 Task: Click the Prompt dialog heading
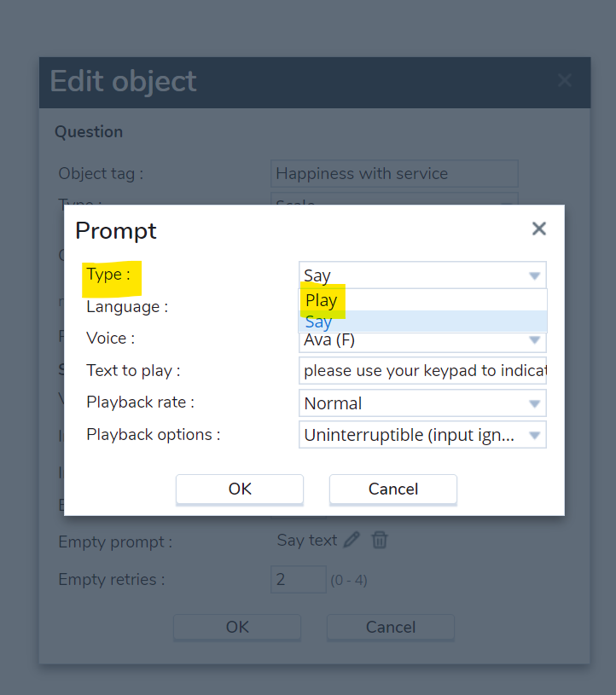coord(116,230)
